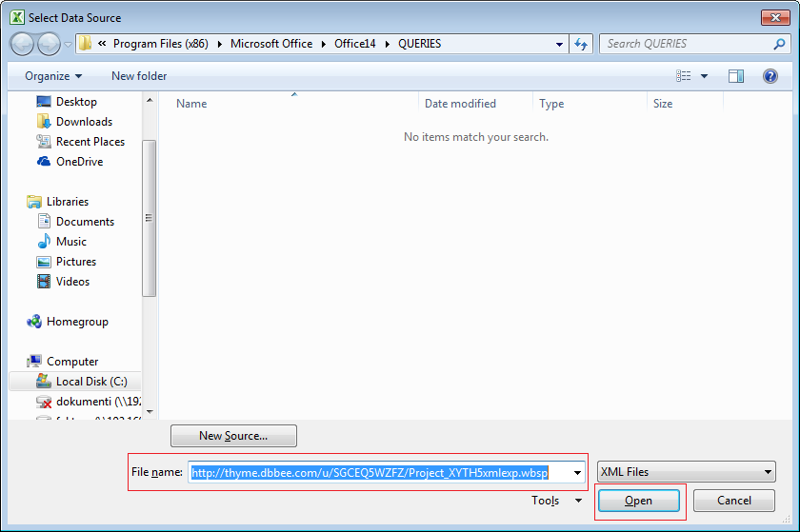The width and height of the screenshot is (800, 532).
Task: Open the view options dropdown arrow
Action: click(704, 76)
